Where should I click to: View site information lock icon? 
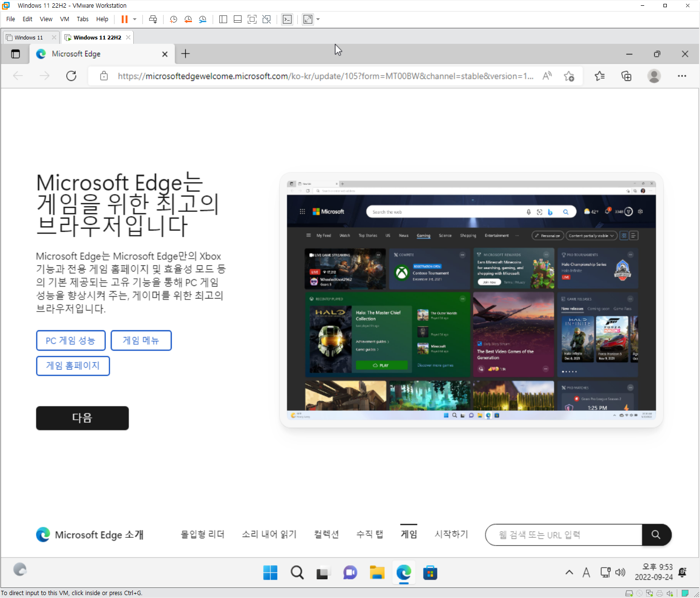click(103, 76)
